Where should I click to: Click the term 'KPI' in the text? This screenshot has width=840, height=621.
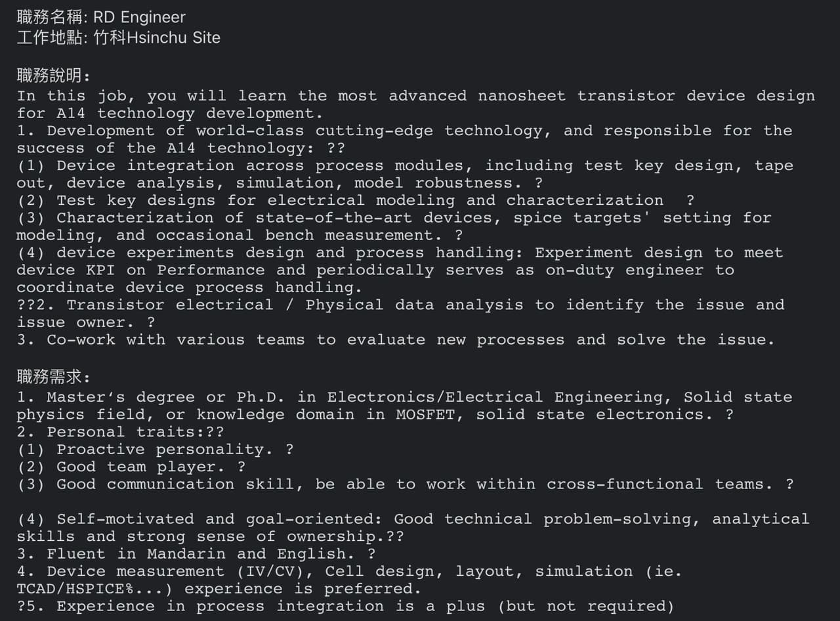(x=99, y=270)
